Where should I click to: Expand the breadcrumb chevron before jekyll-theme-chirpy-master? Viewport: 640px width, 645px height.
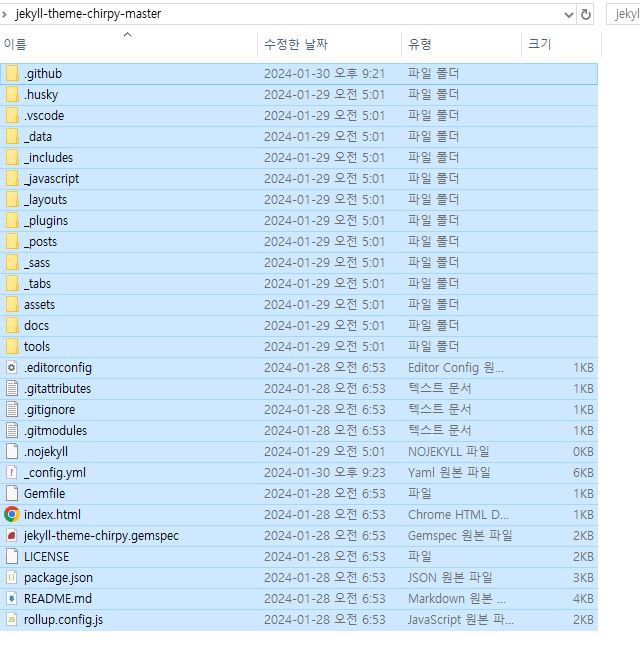coord(5,14)
